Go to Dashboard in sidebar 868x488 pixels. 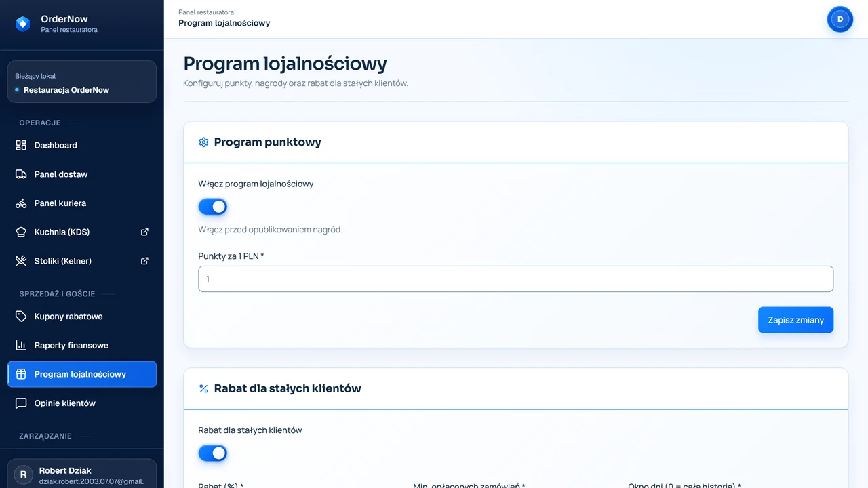(82, 145)
